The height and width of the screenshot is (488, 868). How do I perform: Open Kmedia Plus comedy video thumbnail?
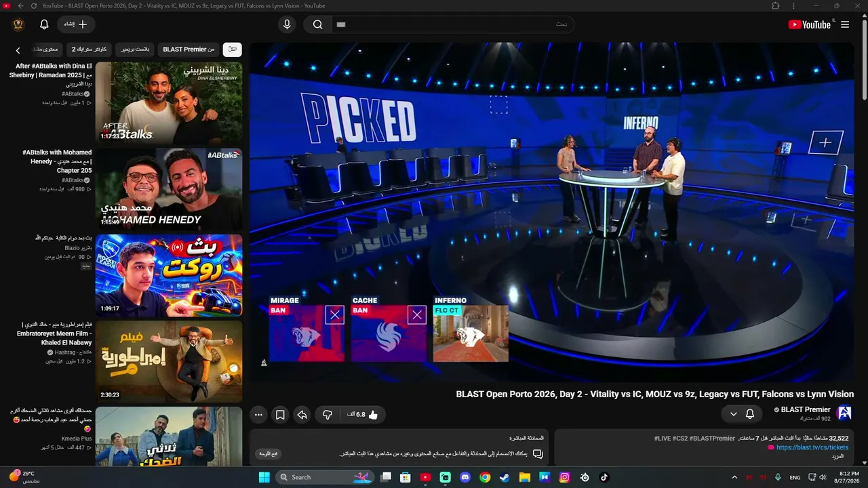[169, 436]
